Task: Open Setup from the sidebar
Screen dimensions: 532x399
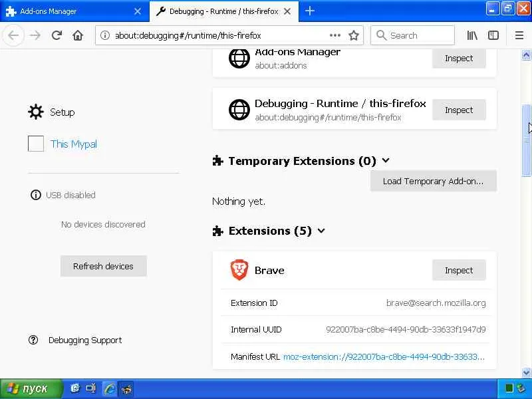Action: pos(51,112)
